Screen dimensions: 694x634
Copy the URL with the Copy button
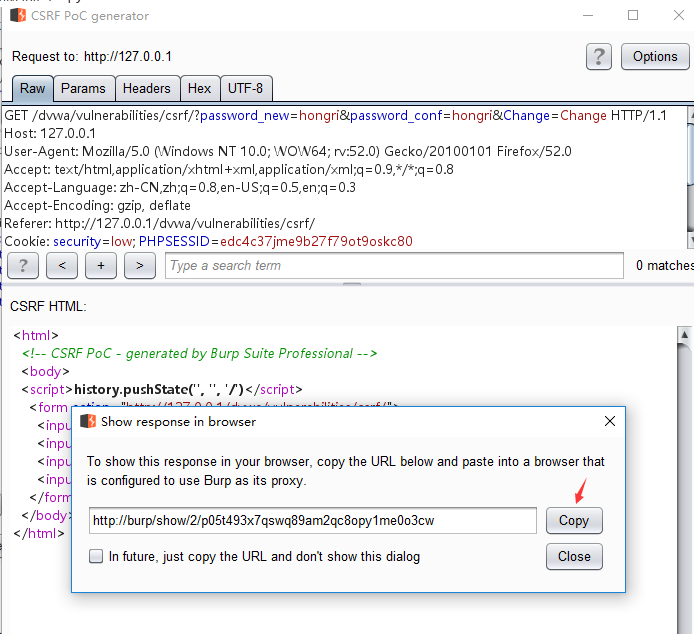click(x=574, y=521)
